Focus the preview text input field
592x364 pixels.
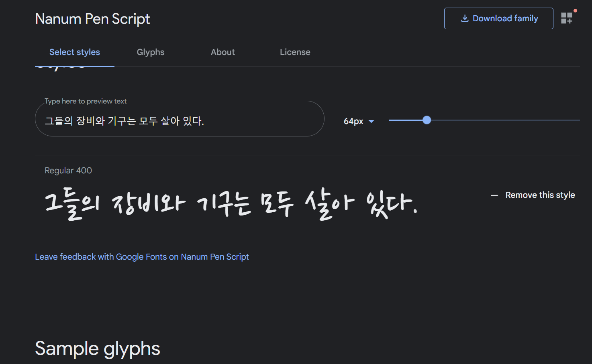tap(179, 121)
